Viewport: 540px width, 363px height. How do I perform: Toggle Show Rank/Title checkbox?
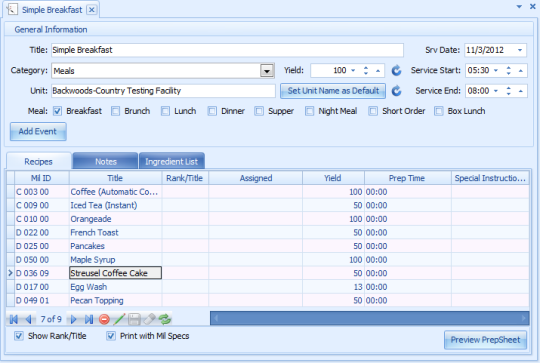tap(19, 336)
